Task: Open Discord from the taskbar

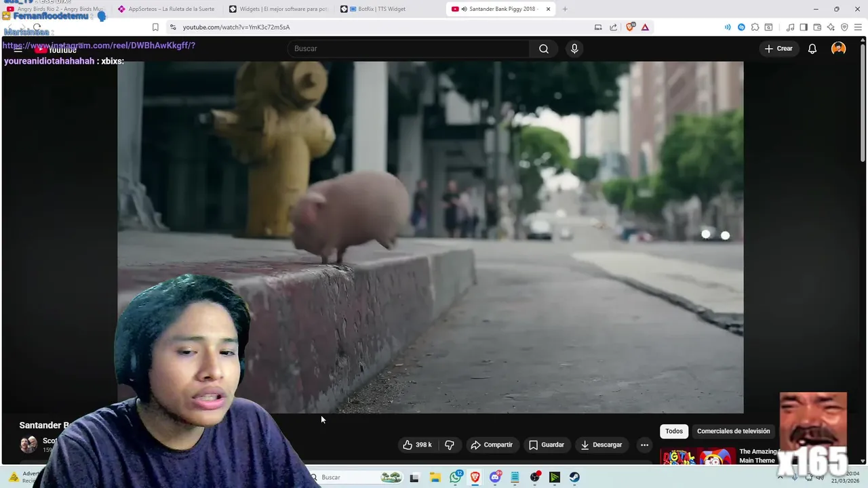Action: point(496,477)
